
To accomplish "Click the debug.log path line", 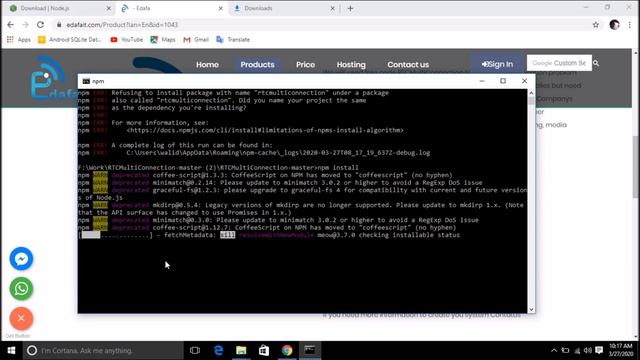I will pos(278,153).
